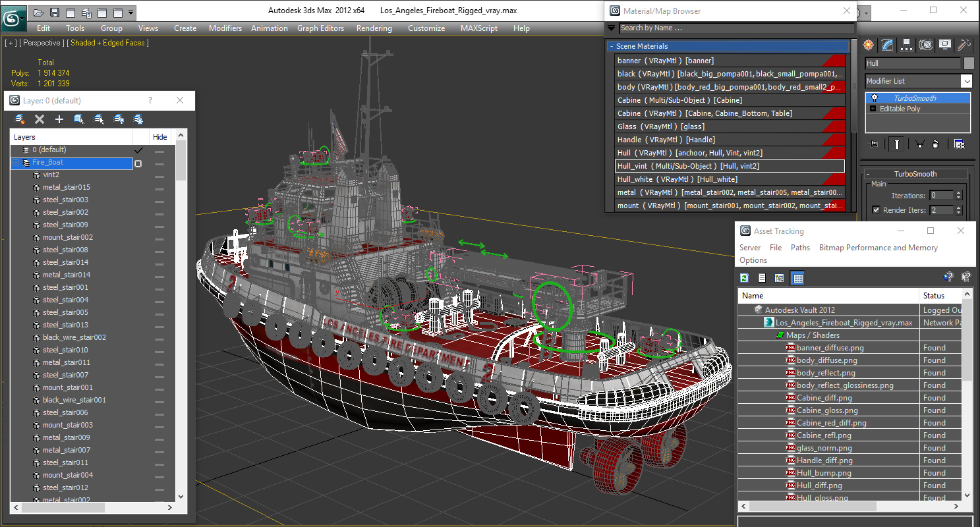
Task: Click the Layers column header
Action: [71, 137]
